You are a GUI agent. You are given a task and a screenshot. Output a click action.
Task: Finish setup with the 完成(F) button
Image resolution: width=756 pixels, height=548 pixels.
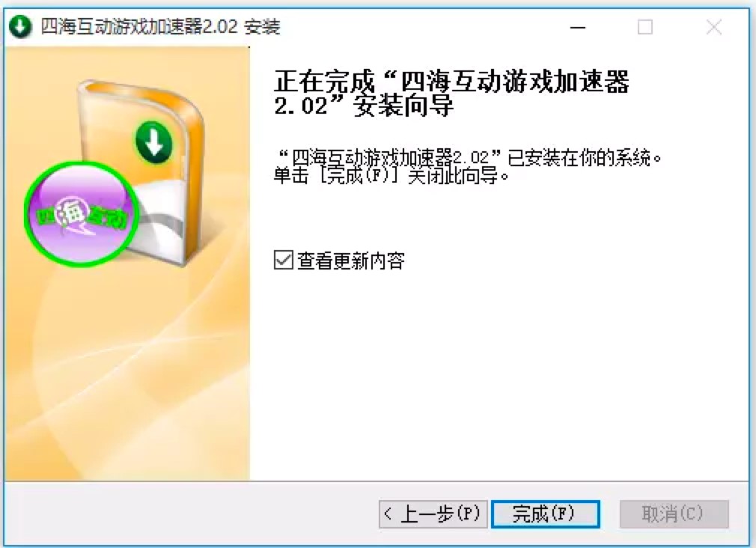click(x=546, y=514)
